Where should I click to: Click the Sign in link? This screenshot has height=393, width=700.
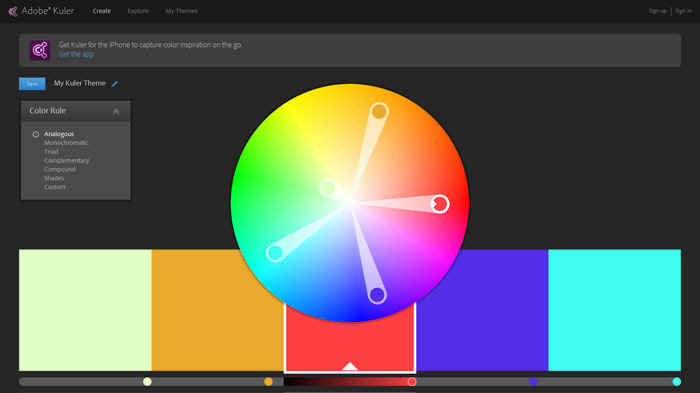(x=683, y=11)
